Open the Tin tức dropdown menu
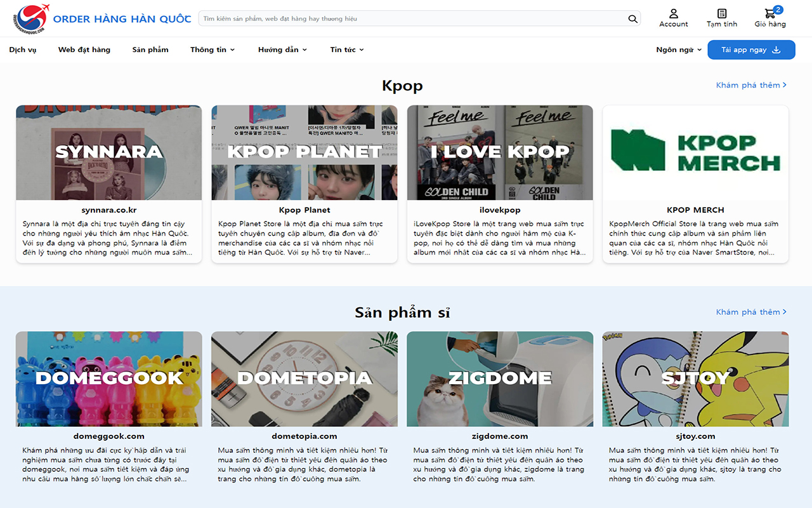Screen dimensions: 812x508 pos(347,50)
